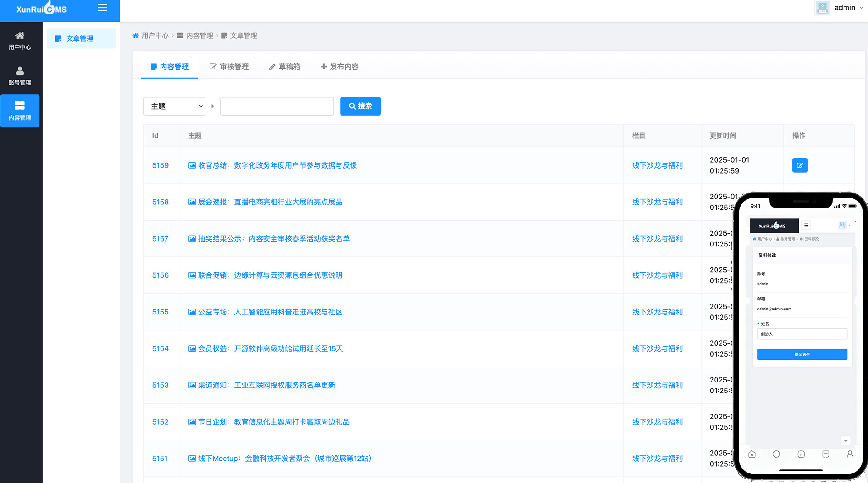Open the 主题 search field dropdown
This screenshot has height=483, width=868.
175,106
